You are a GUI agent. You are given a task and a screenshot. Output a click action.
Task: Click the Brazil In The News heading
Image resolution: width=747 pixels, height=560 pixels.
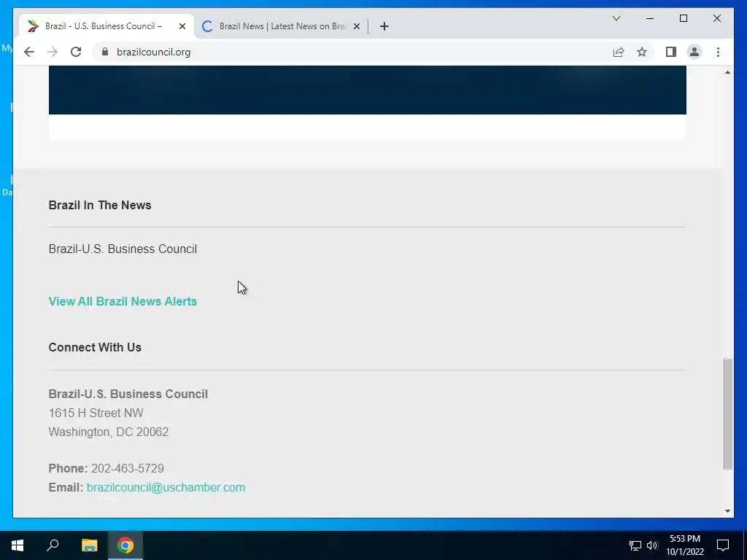pos(100,205)
